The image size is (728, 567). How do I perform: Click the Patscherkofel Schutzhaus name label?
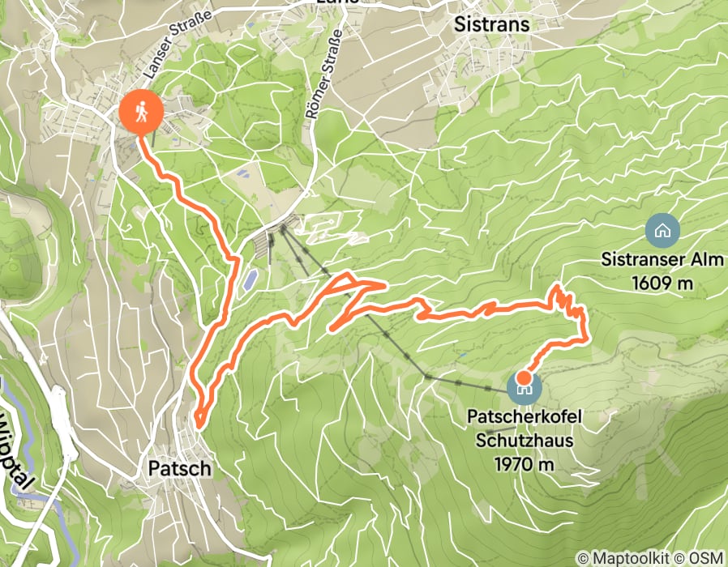click(x=525, y=428)
